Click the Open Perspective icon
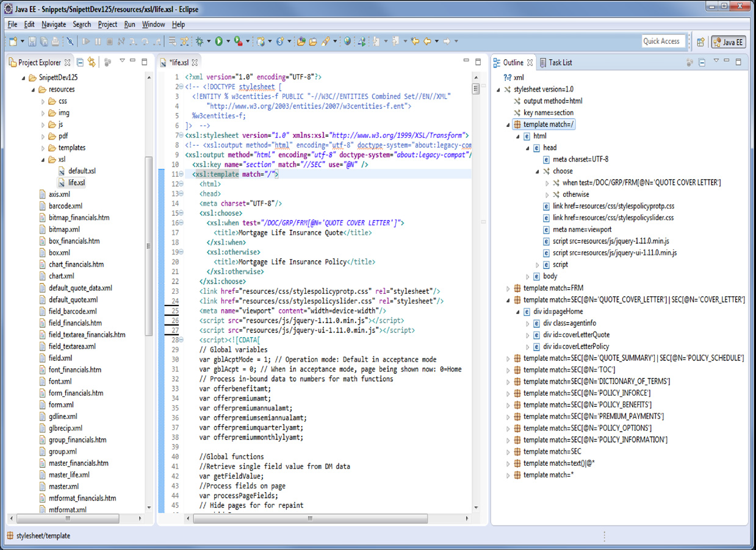The height and width of the screenshot is (550, 756). [x=700, y=42]
